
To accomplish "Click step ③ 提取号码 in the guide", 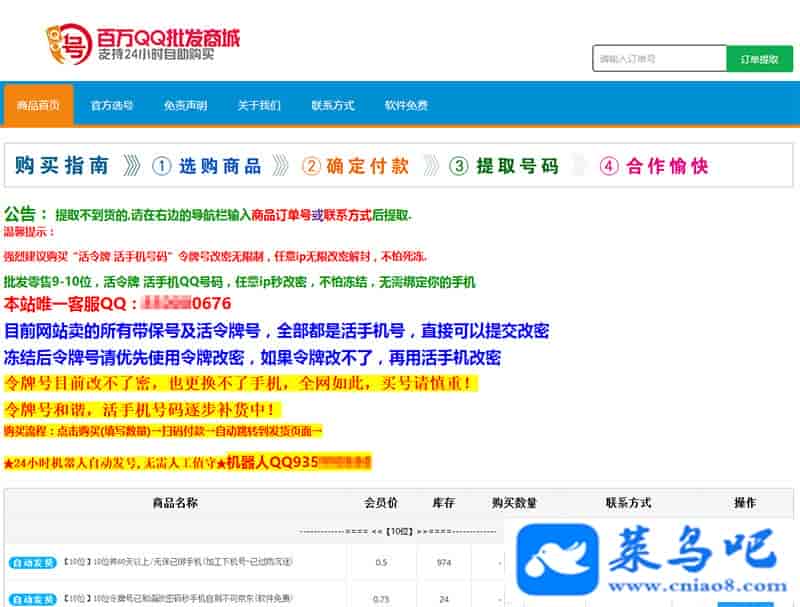I will [504, 166].
